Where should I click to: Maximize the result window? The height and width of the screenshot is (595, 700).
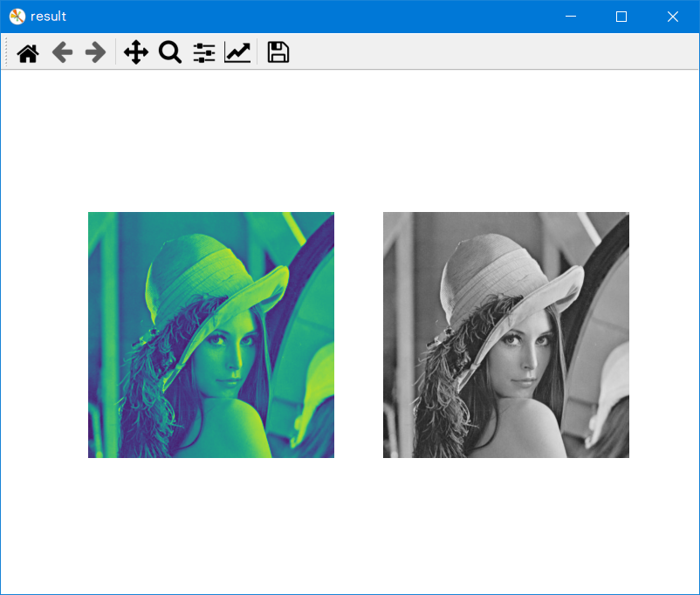(x=621, y=17)
